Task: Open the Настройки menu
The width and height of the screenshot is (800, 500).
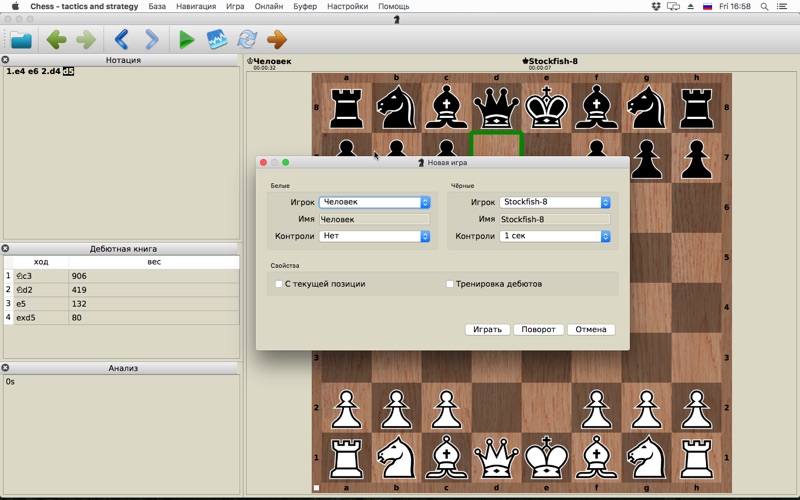Action: pyautogui.click(x=347, y=7)
